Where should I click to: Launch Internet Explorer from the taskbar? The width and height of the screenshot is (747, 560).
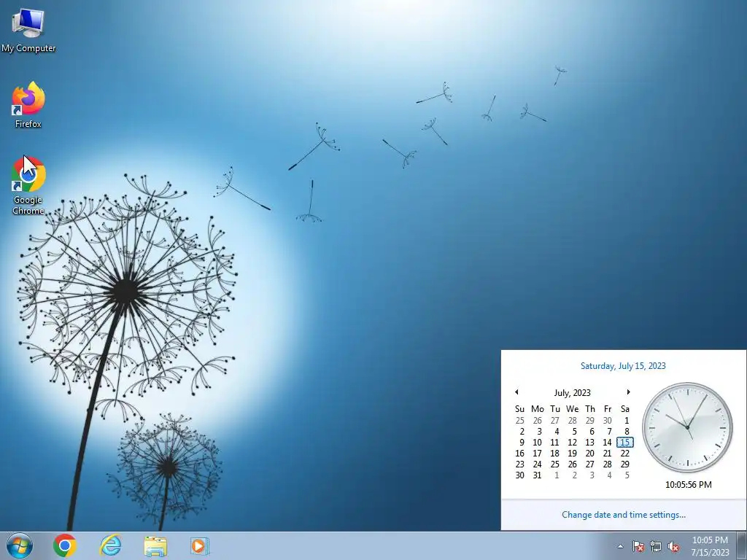pyautogui.click(x=110, y=545)
